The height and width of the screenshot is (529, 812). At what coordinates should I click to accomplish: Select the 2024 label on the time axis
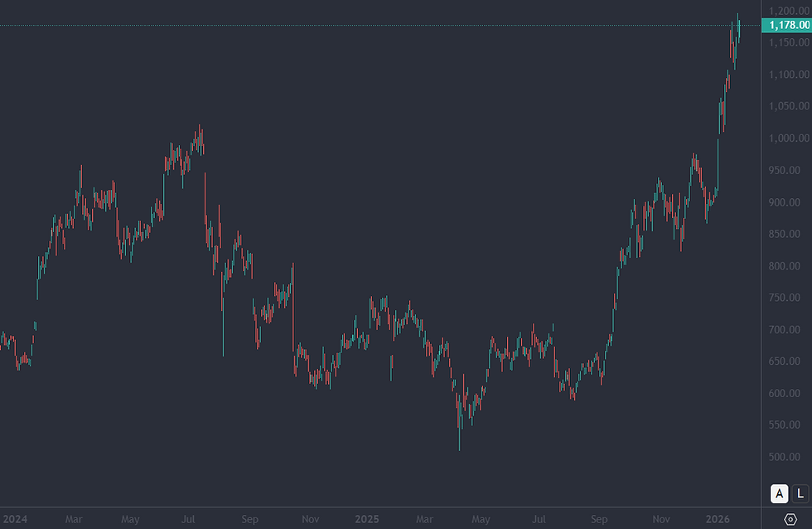tap(17, 518)
